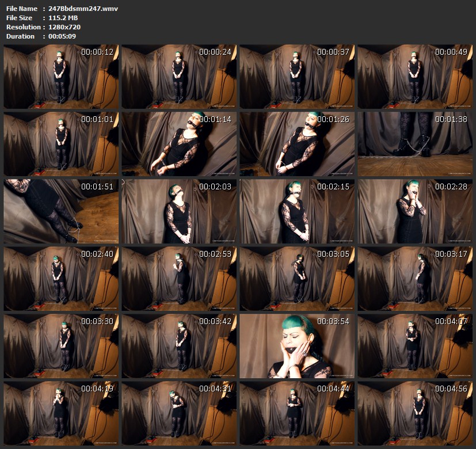View the 00:04:19 thumbnail

61,413
